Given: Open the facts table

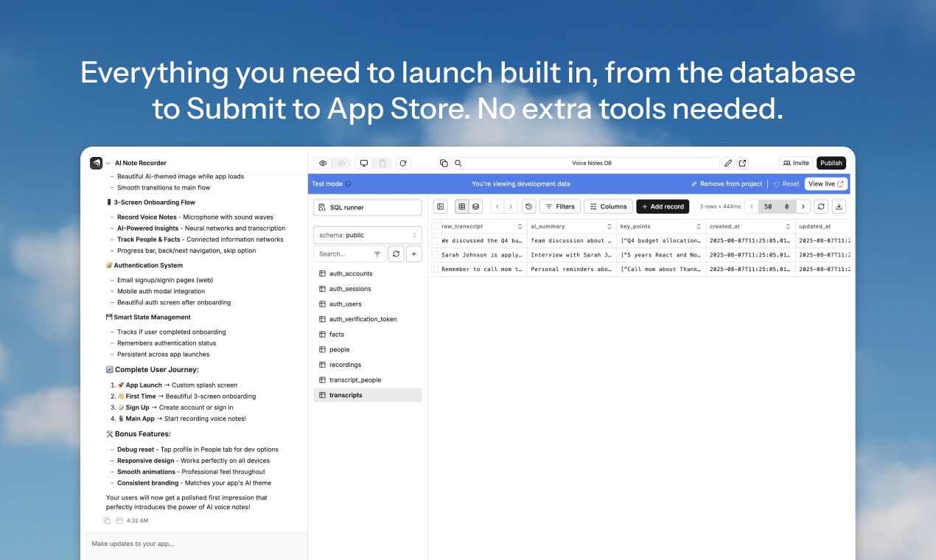Looking at the screenshot, I should click(x=368, y=335).
